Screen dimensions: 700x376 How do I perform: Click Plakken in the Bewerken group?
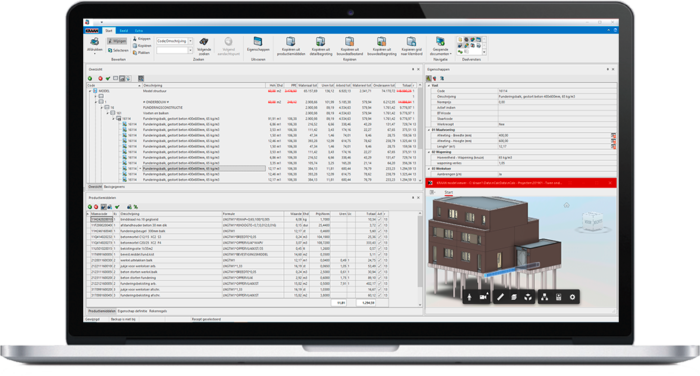point(142,52)
